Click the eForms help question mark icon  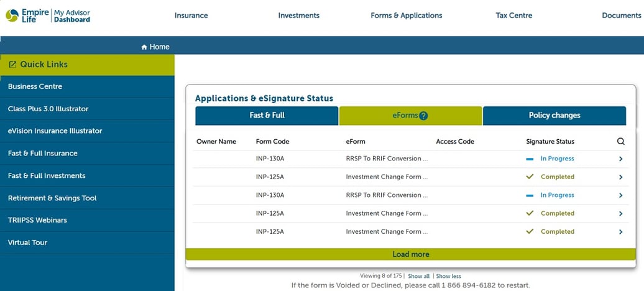coord(423,116)
